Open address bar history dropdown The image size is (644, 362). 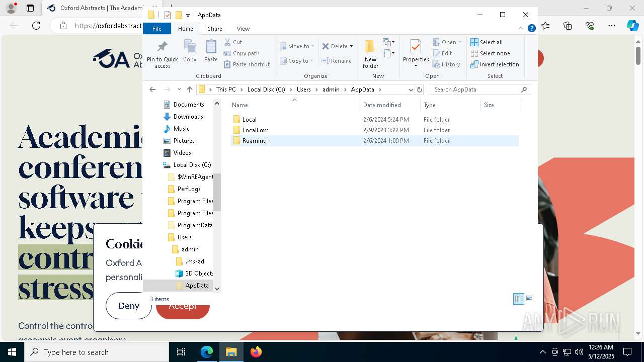411,89
